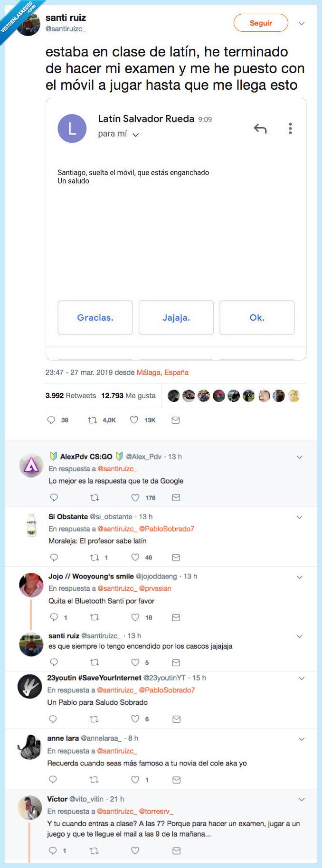
Task: Open the three-dot email options menu
Action: coord(290,128)
